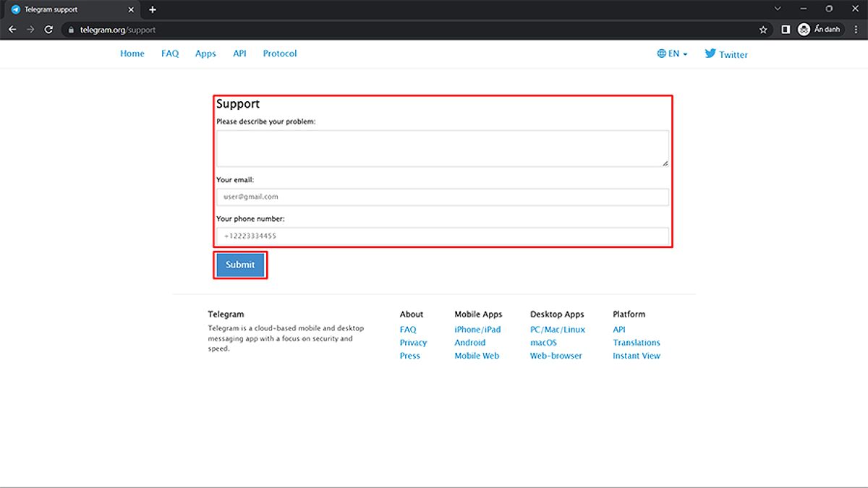Go back with the browser back arrow

pos(12,30)
